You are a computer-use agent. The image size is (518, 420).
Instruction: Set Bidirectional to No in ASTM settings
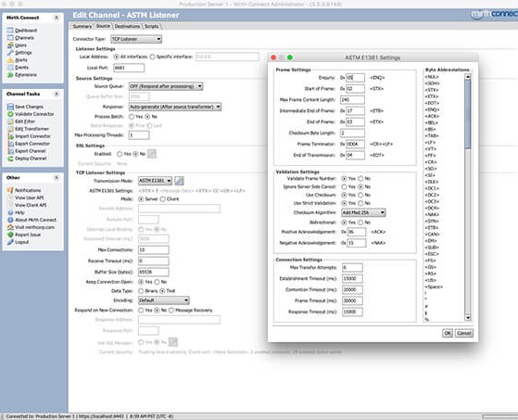tap(360, 223)
